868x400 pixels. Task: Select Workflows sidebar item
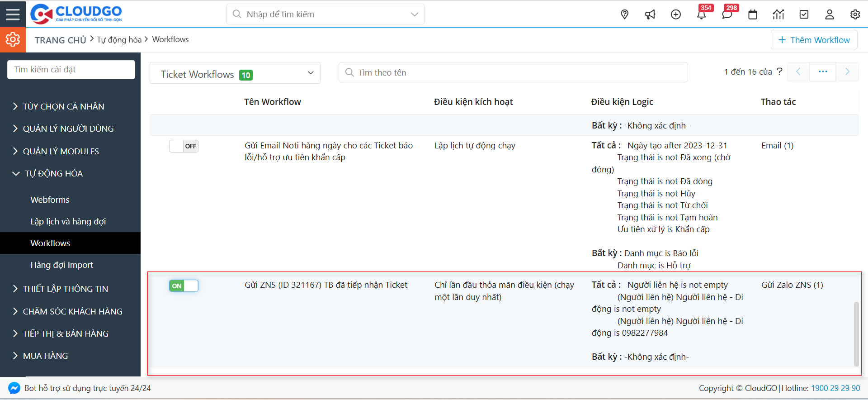click(x=70, y=243)
